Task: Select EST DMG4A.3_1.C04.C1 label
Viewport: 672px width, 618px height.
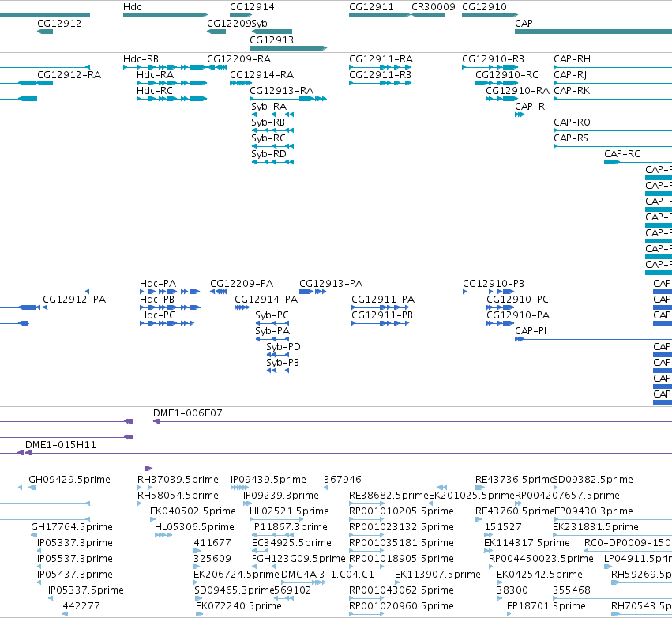Action: click(328, 575)
